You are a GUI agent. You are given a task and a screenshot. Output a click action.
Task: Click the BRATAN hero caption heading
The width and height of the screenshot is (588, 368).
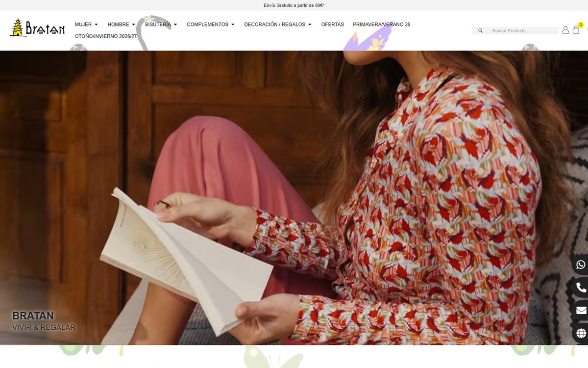(x=33, y=315)
